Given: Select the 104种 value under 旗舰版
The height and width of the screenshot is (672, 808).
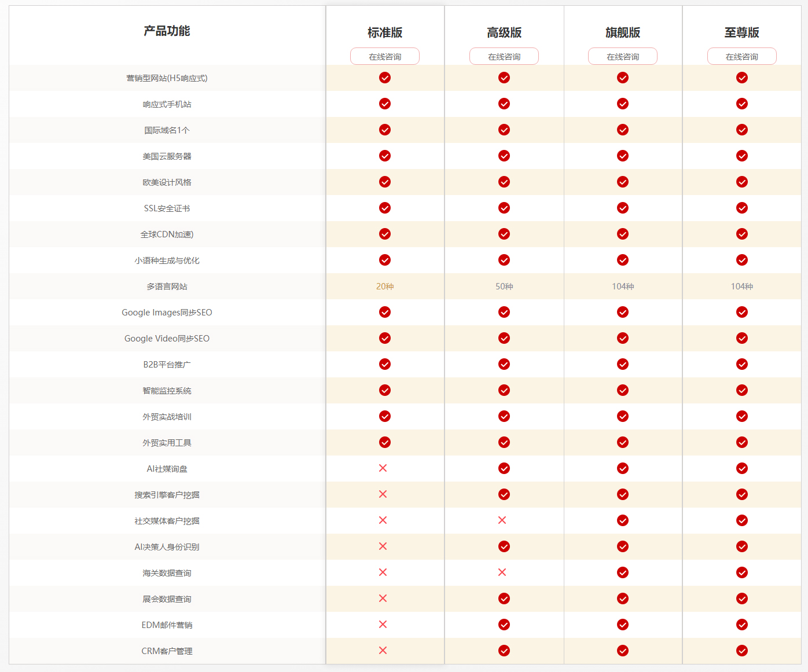Looking at the screenshot, I should click(623, 287).
